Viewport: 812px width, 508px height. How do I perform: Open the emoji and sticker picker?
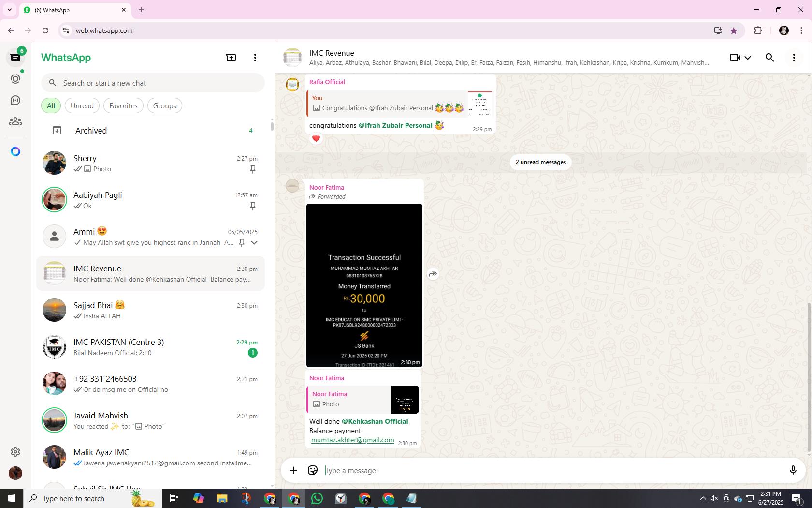313,470
